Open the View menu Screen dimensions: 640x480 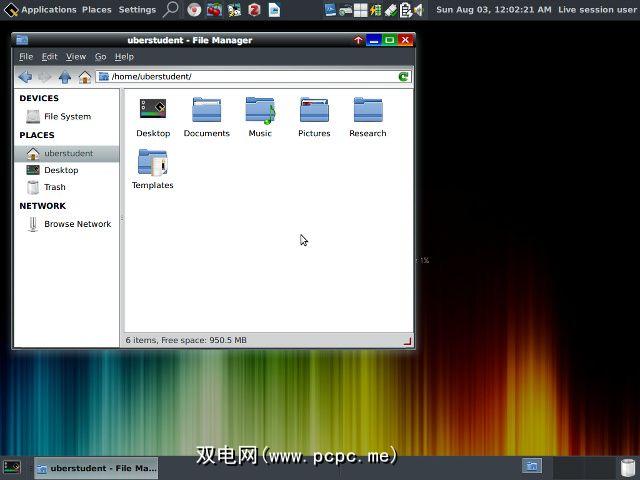[x=76, y=57]
